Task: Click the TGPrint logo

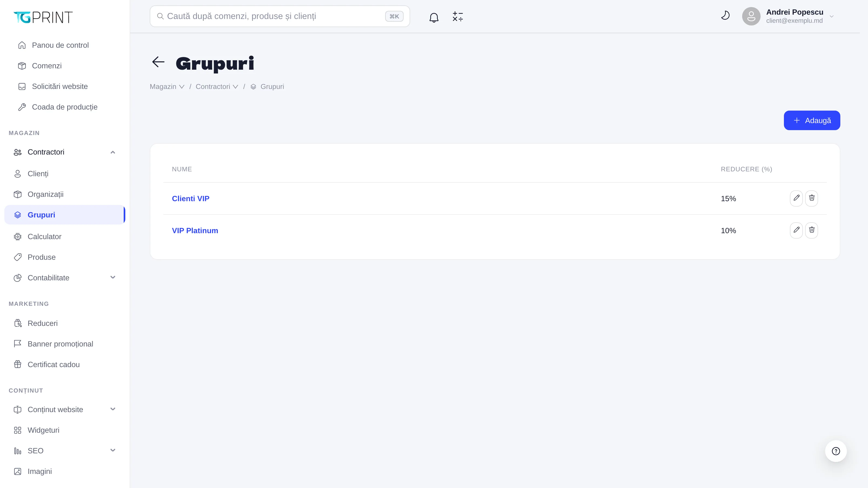Action: point(43,17)
